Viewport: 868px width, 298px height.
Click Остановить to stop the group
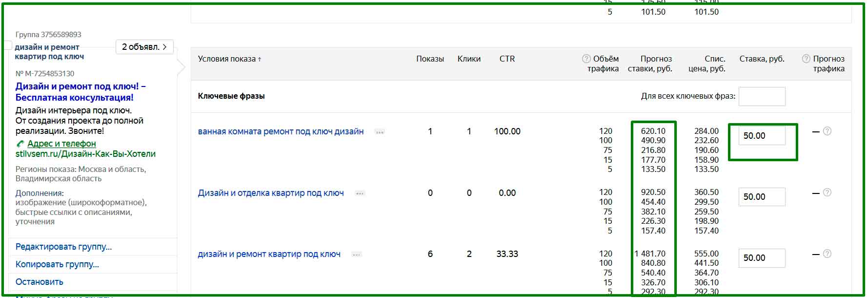coord(39,282)
